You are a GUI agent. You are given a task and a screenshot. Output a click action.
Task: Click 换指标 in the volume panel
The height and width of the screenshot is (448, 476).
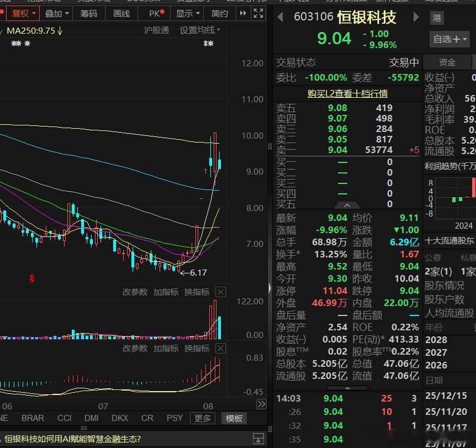(x=197, y=292)
